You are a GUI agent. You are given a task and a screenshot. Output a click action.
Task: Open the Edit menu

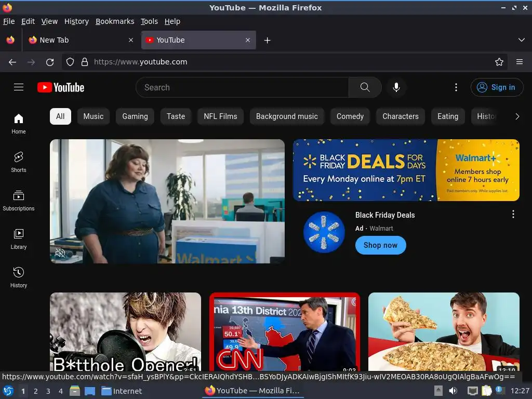(28, 21)
